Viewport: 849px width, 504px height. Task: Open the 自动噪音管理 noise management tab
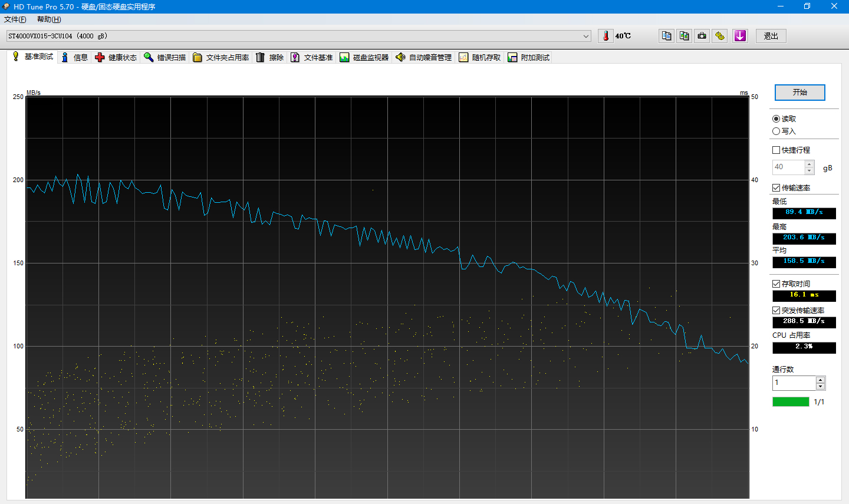(424, 57)
